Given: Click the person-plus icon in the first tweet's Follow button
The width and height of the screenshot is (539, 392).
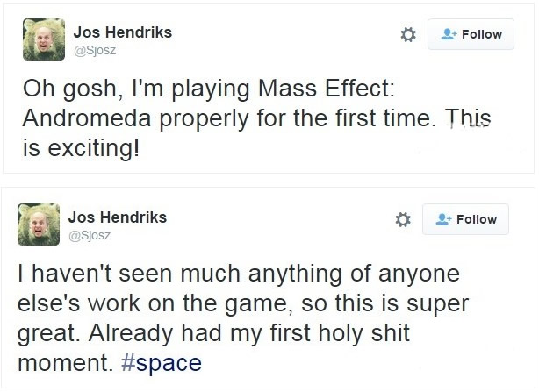Looking at the screenshot, I should 449,34.
